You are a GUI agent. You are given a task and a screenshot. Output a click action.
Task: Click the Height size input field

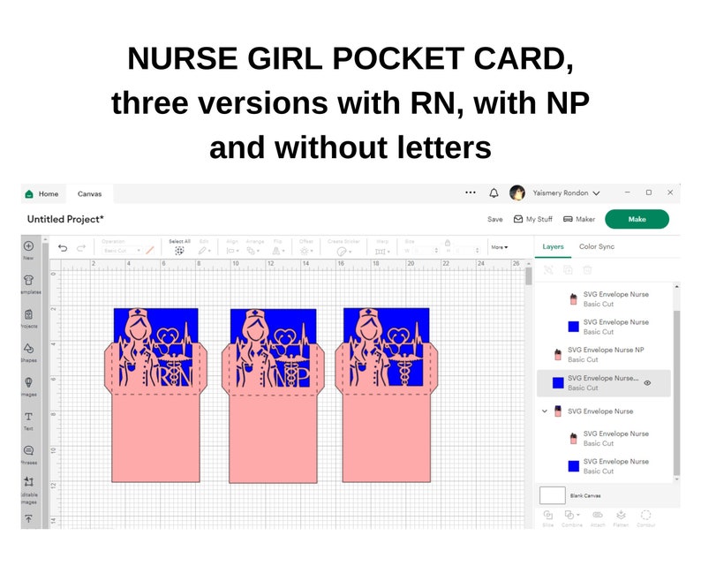click(465, 251)
